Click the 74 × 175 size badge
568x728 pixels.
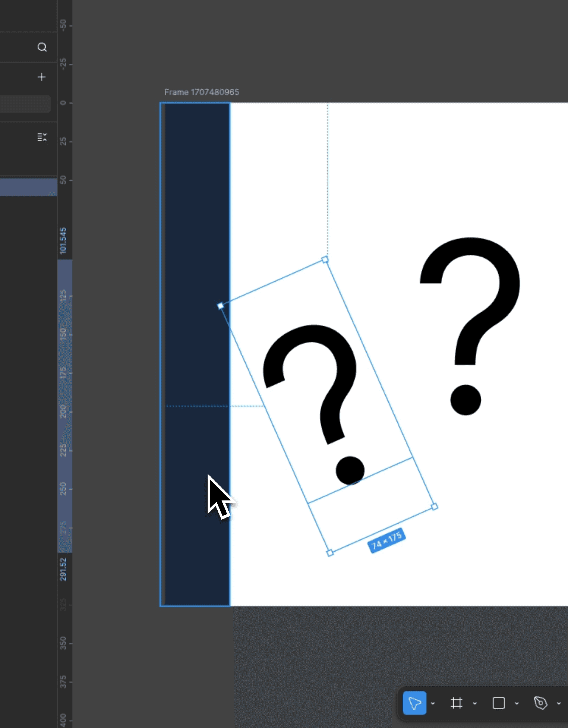tap(386, 540)
